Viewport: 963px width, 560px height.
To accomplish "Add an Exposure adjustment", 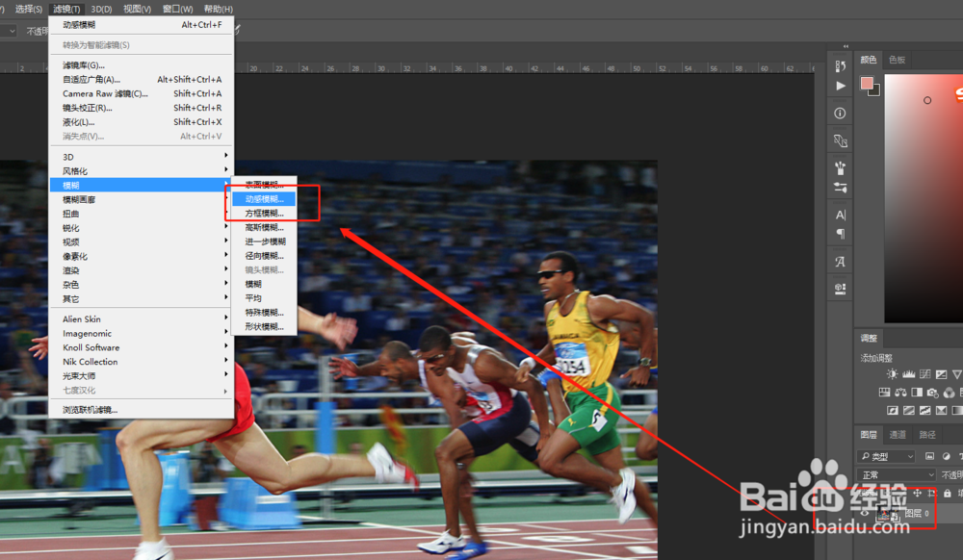I will tap(941, 374).
